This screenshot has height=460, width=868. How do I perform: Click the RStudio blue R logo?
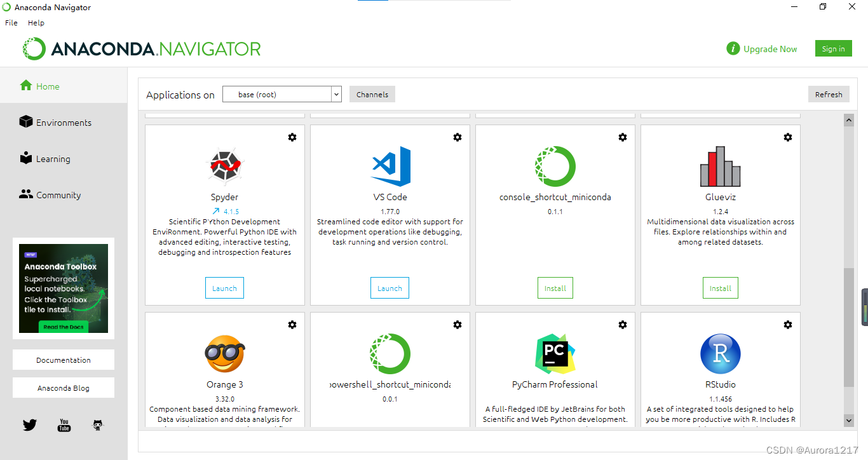(721, 354)
